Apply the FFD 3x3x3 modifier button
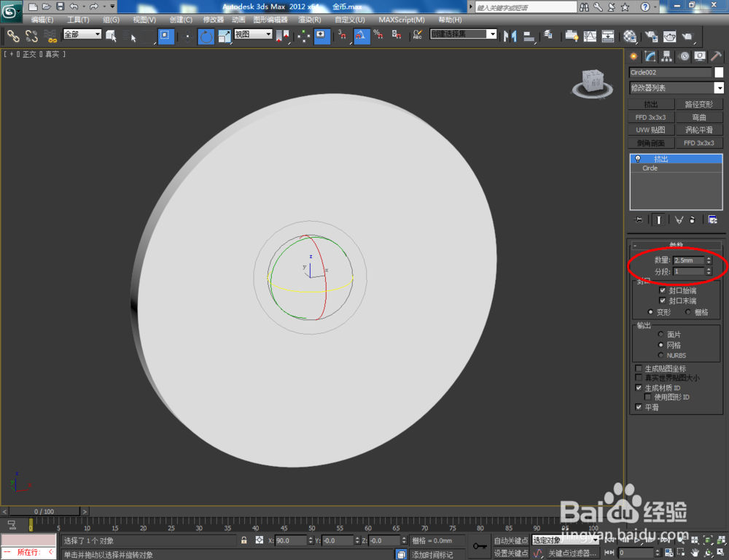729x560 pixels. tap(651, 117)
